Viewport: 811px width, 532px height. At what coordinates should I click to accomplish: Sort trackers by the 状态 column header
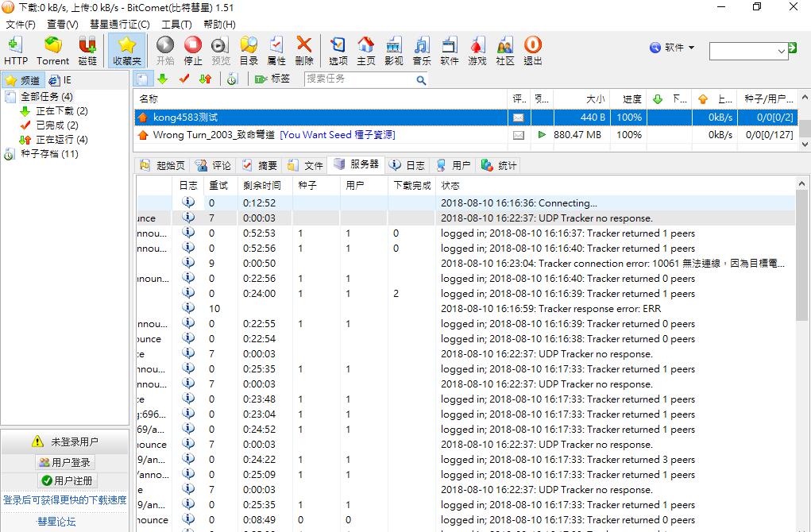(x=616, y=186)
